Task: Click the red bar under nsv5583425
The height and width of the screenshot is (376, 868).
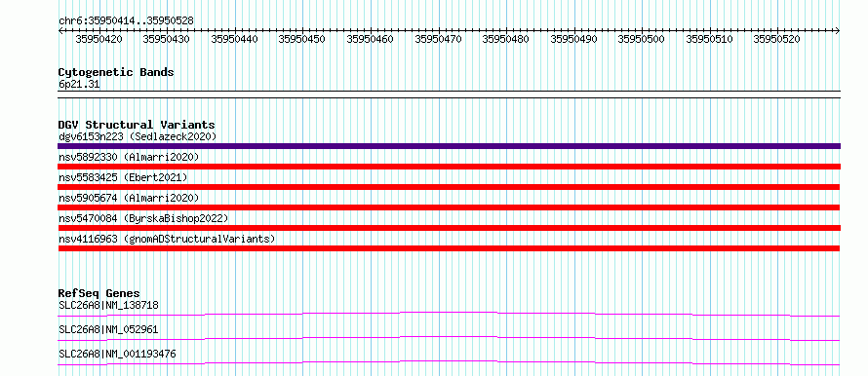Action: (449, 187)
